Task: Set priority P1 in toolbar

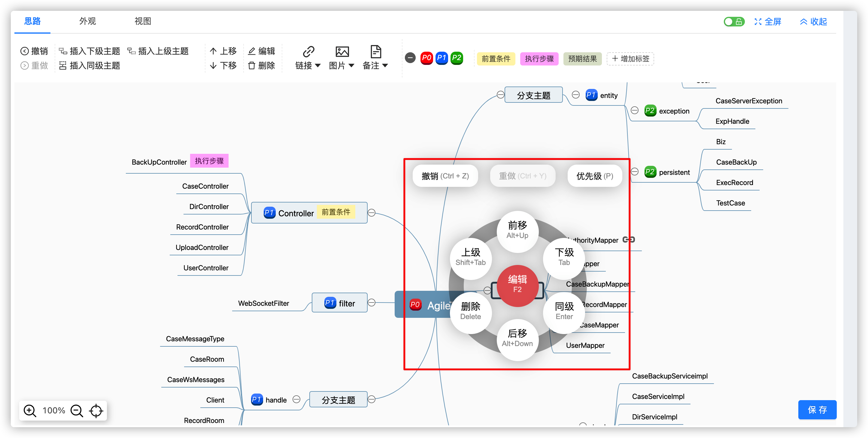Action: pyautogui.click(x=442, y=58)
